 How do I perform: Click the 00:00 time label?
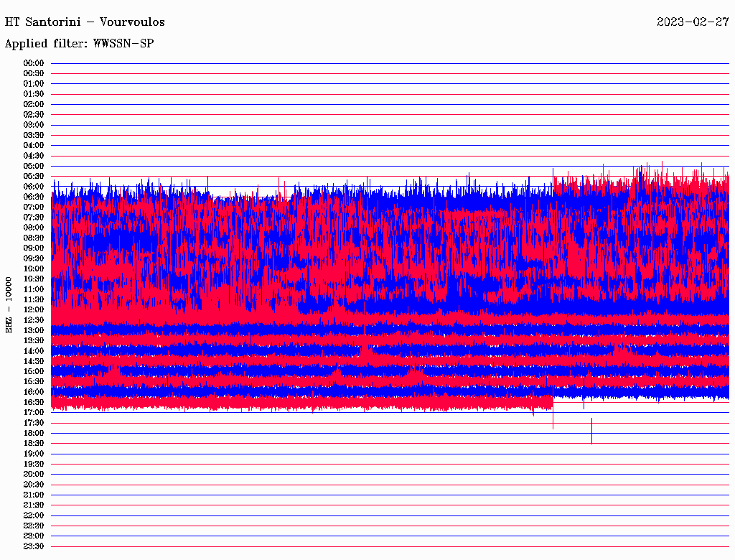point(34,63)
